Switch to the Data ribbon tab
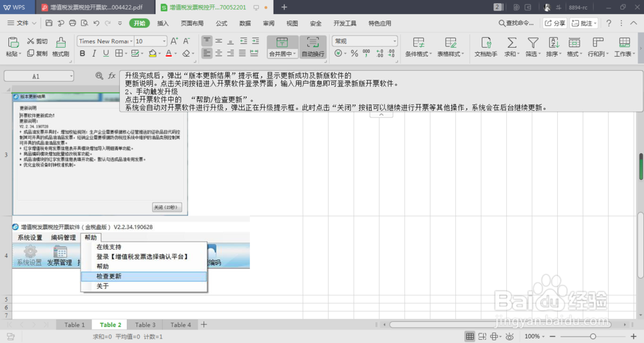 pos(245,23)
